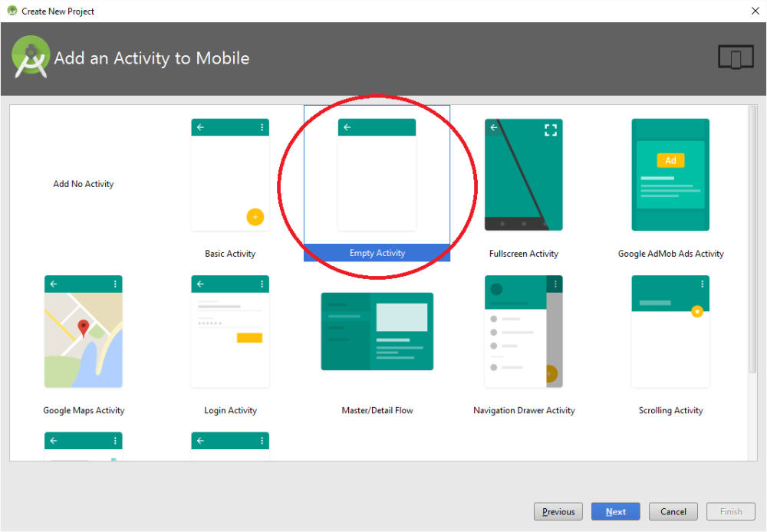Click the yellow star button in Scrolling Activity
767x532 pixels.
[x=697, y=311]
